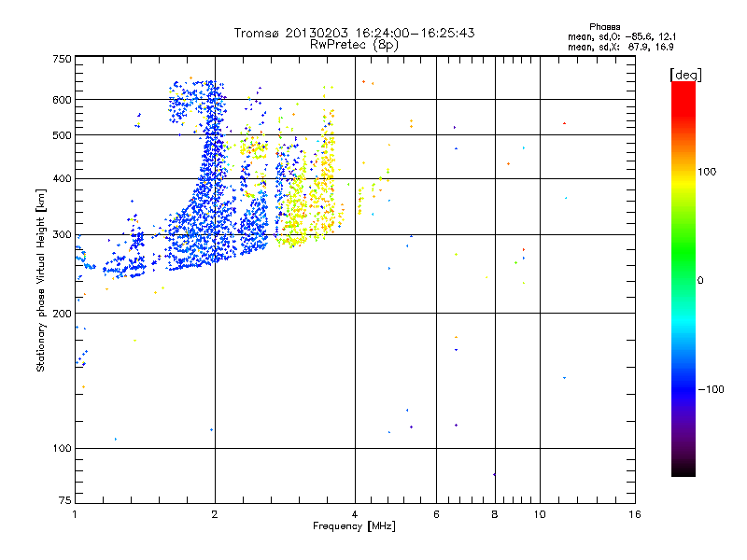
Task: Click the 'Phases' heading in the corner
Action: pos(604,27)
